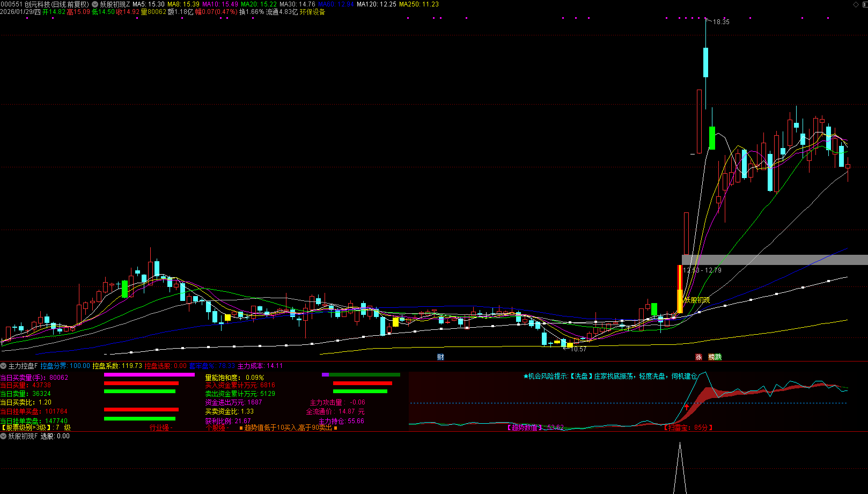Open the 妖股初现F sub-indicator dropdown arrow
The height and width of the screenshot is (494, 868).
coord(3,436)
